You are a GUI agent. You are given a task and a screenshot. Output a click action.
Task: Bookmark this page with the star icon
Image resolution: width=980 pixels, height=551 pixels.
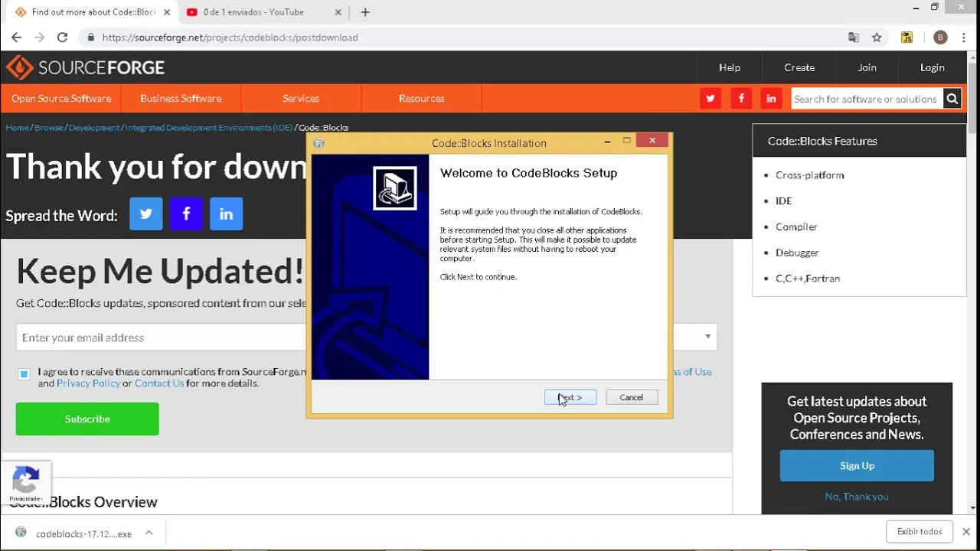[x=877, y=37]
